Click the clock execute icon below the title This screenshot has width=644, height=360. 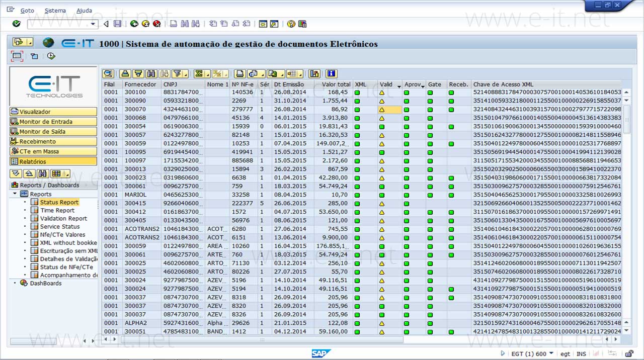[51, 56]
